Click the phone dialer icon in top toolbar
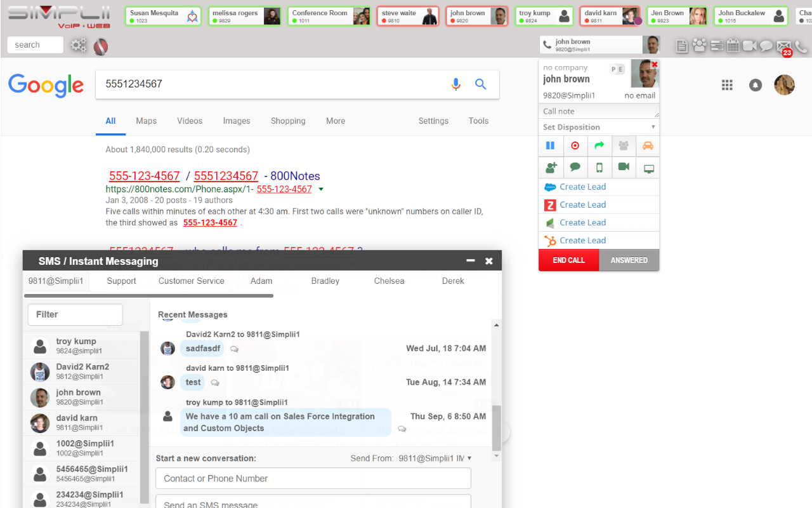The width and height of the screenshot is (812, 508). pos(801,46)
